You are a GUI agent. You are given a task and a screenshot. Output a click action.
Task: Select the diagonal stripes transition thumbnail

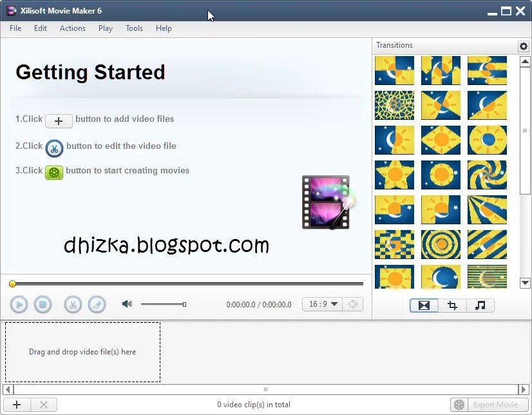[x=487, y=244]
